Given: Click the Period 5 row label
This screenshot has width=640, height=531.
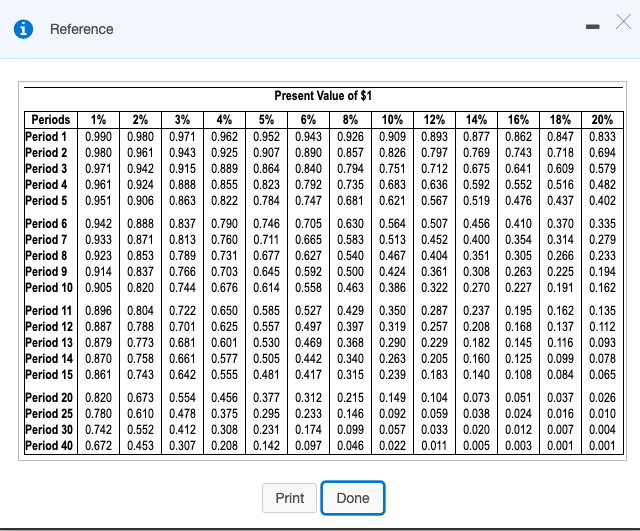Looking at the screenshot, I should click(46, 200).
